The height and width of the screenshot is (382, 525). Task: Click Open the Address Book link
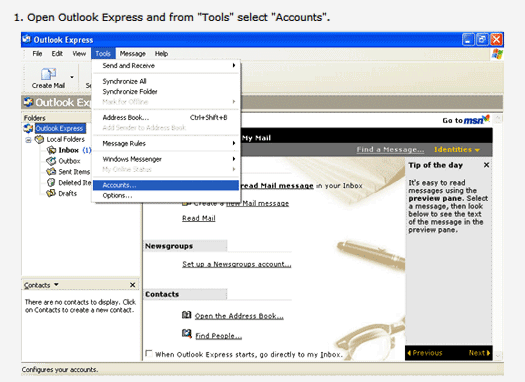[x=239, y=316]
